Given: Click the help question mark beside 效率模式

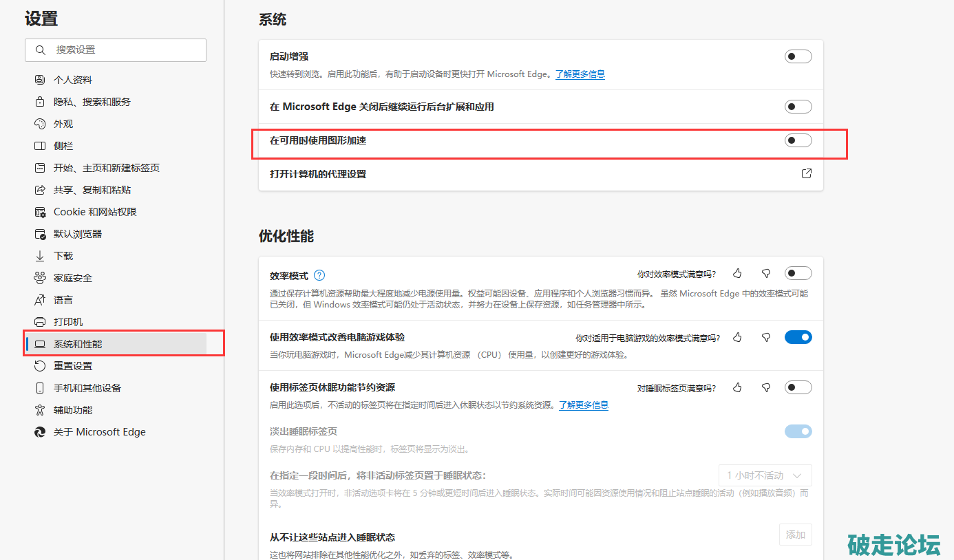Looking at the screenshot, I should click(x=319, y=275).
